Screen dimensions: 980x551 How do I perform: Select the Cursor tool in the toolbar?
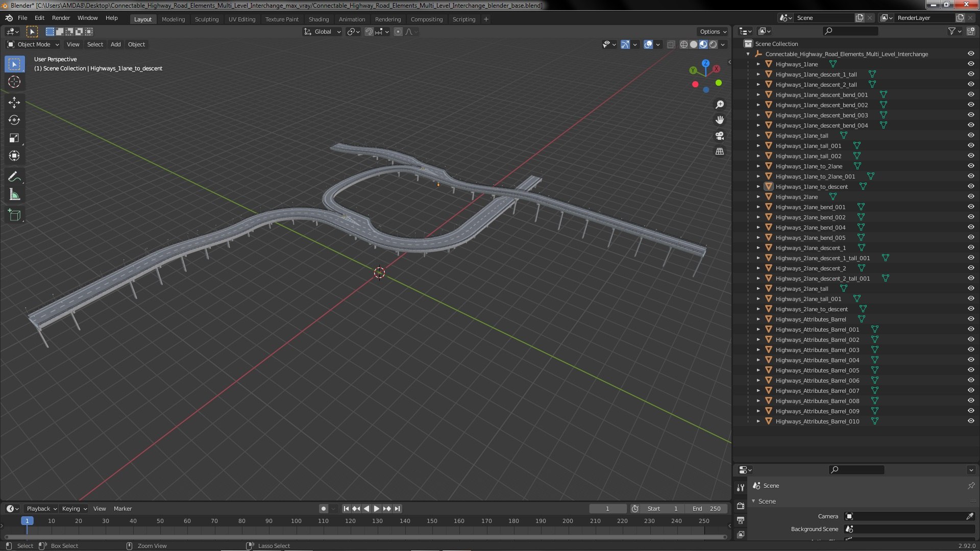coord(14,82)
